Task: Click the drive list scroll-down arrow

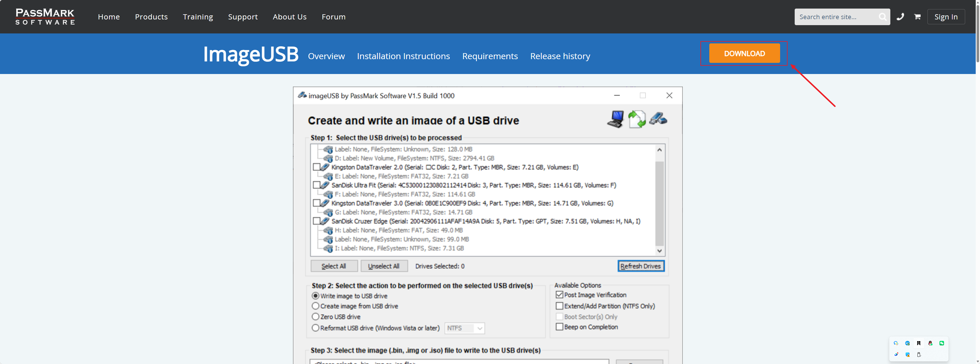Action: pyautogui.click(x=659, y=251)
